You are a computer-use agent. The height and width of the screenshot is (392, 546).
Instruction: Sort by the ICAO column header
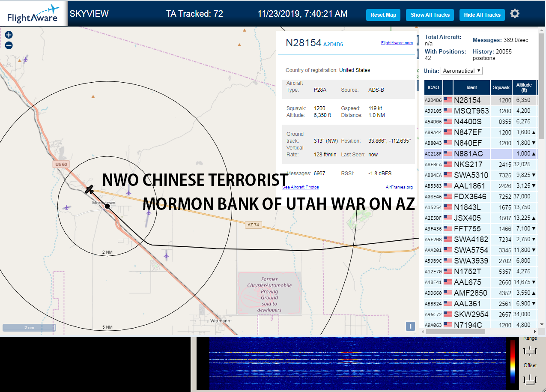pos(433,87)
